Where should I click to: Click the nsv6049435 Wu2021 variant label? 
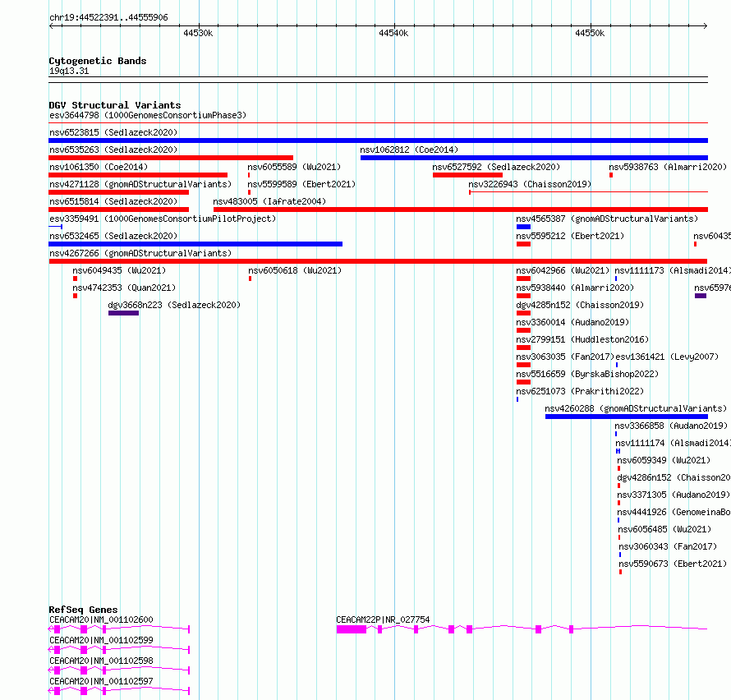coord(119,270)
